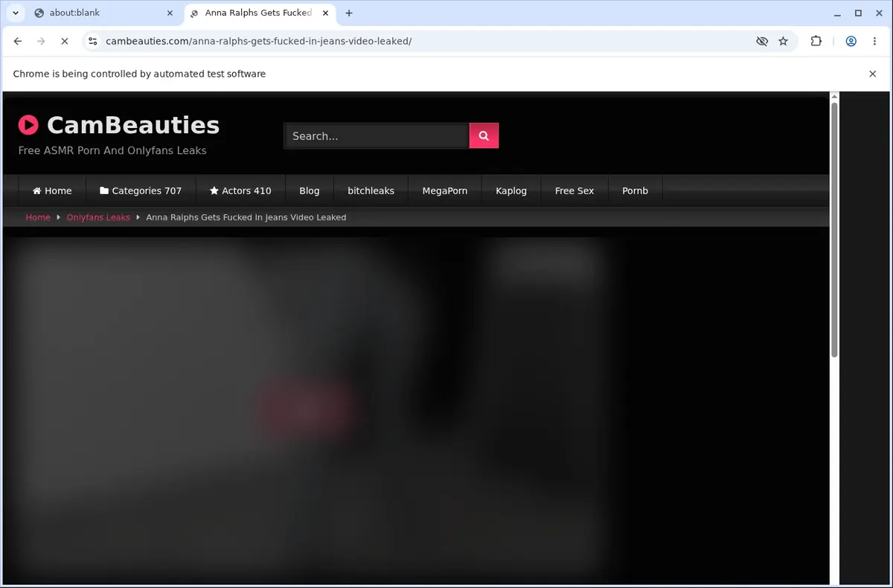This screenshot has width=893, height=588.
Task: Click the page vertical scrollbar thumb
Action: pos(834,229)
